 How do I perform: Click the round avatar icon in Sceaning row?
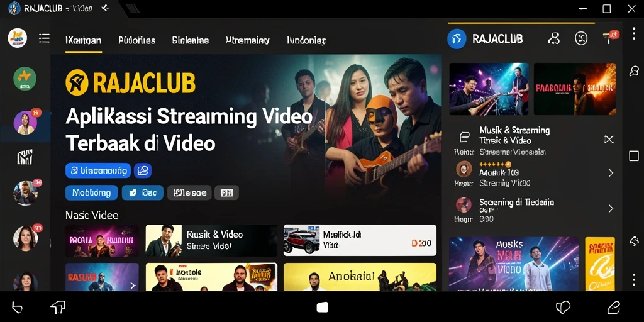[464, 204]
